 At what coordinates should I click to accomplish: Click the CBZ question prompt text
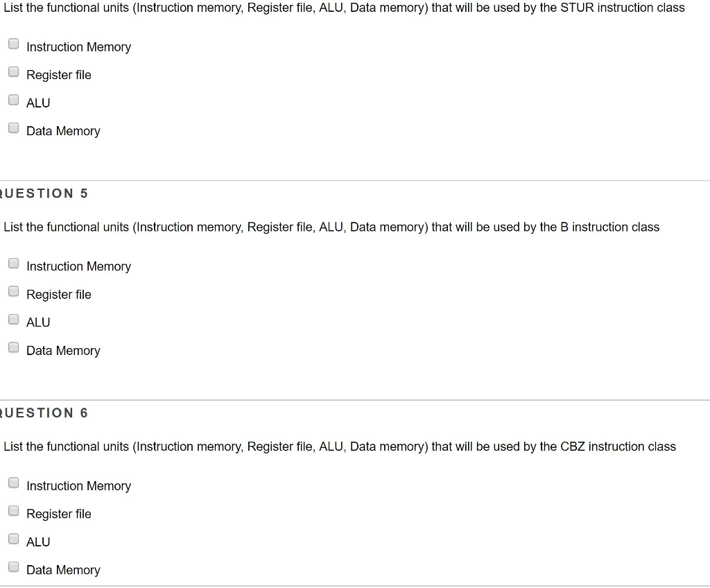pyautogui.click(x=340, y=447)
